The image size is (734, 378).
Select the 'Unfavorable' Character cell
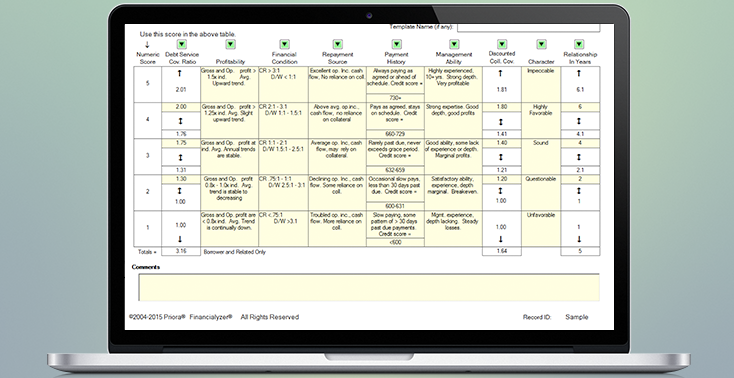pos(541,229)
